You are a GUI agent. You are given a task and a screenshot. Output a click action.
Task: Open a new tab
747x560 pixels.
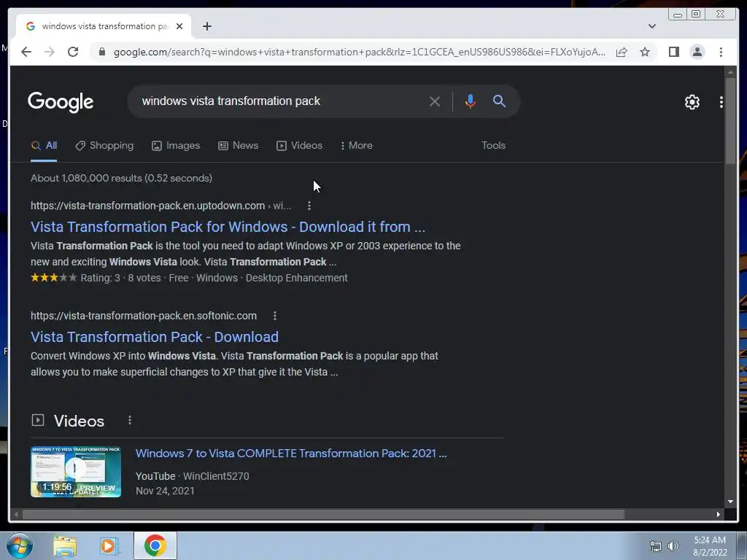pos(206,26)
